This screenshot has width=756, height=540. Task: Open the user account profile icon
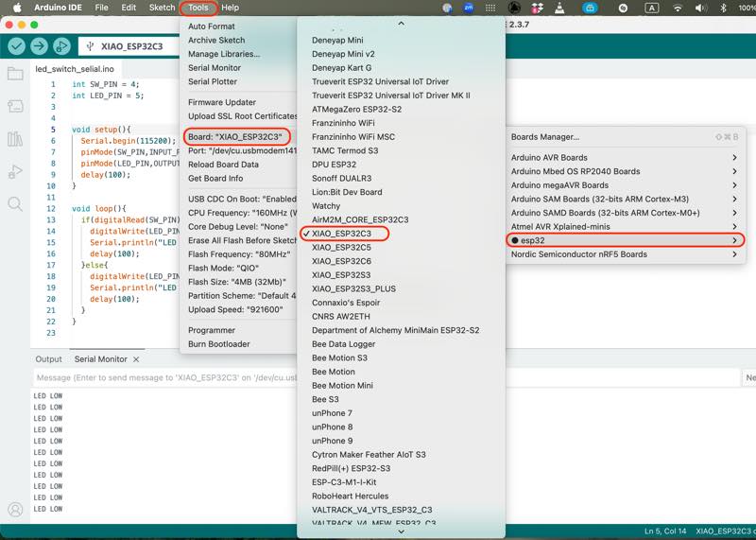coord(15,510)
